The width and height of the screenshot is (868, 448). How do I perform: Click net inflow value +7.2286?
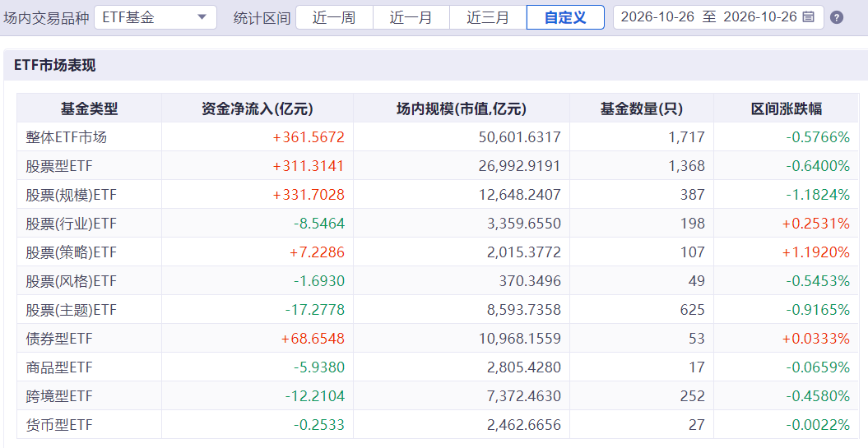point(317,252)
